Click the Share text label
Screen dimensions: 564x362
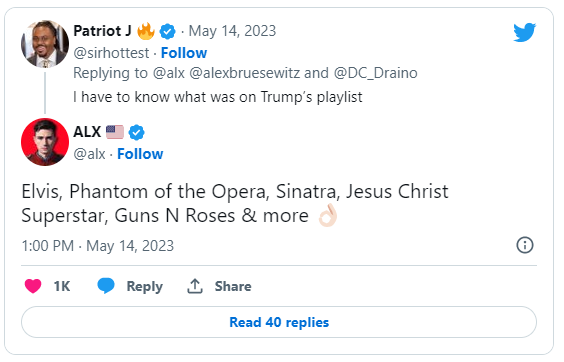click(233, 286)
